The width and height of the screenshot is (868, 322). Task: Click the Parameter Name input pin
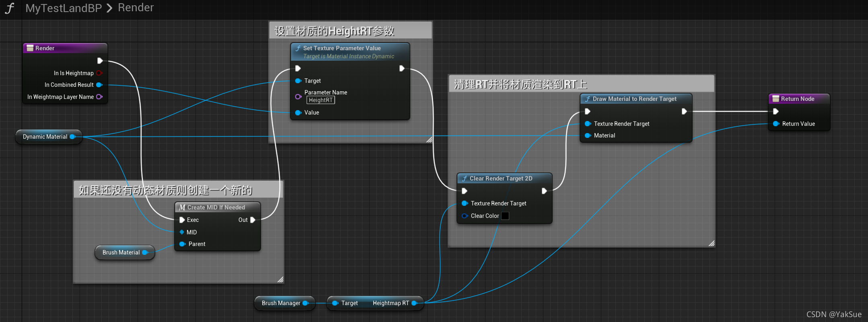[298, 96]
